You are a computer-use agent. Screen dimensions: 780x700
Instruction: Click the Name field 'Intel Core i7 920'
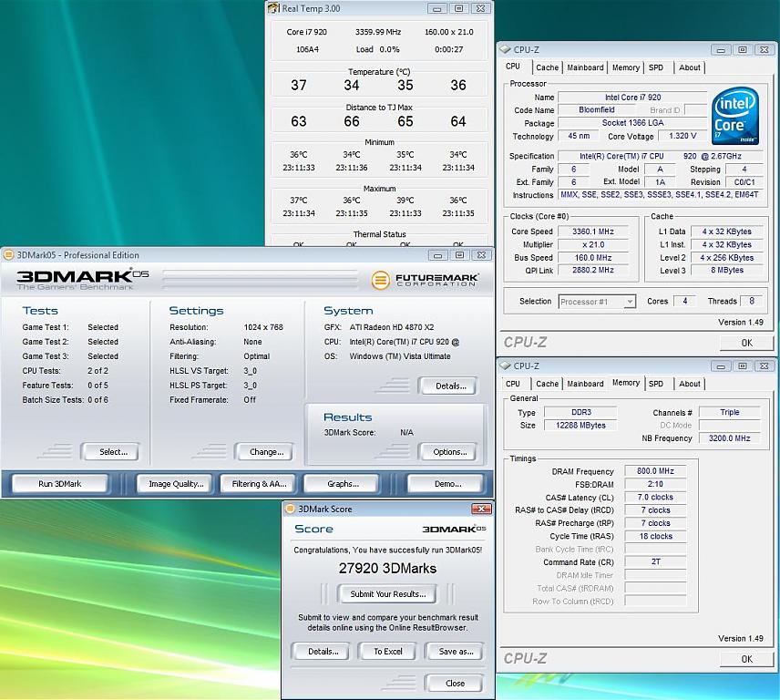632,97
